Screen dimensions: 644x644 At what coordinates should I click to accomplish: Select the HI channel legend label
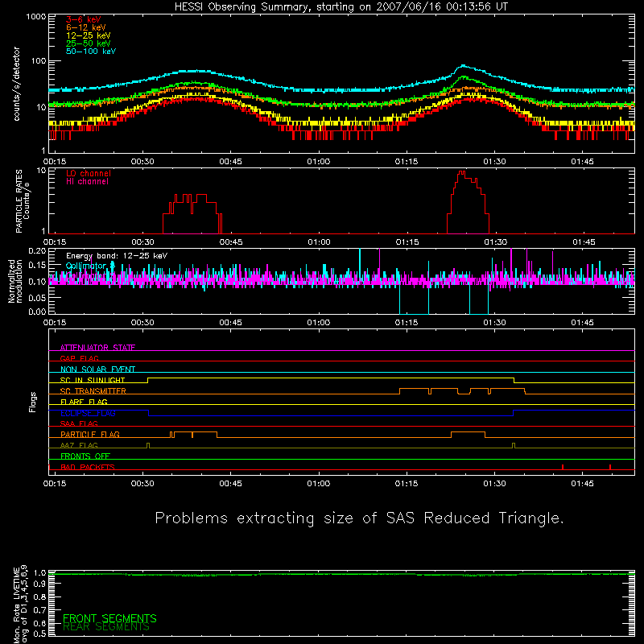[x=87, y=182]
